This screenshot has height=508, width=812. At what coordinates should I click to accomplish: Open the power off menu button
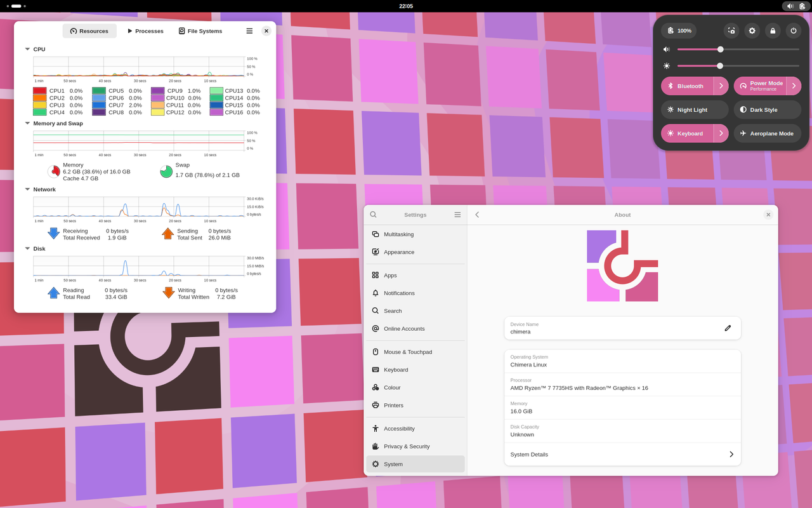pos(794,30)
